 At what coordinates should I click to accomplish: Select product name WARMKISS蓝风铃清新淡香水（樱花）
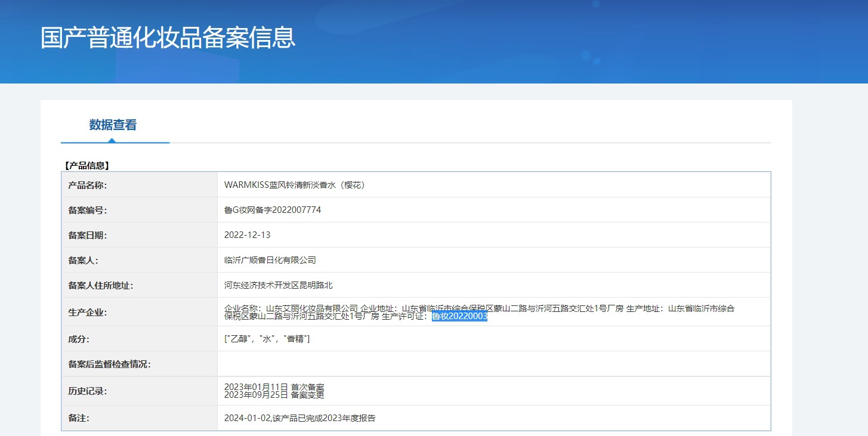[x=295, y=185]
